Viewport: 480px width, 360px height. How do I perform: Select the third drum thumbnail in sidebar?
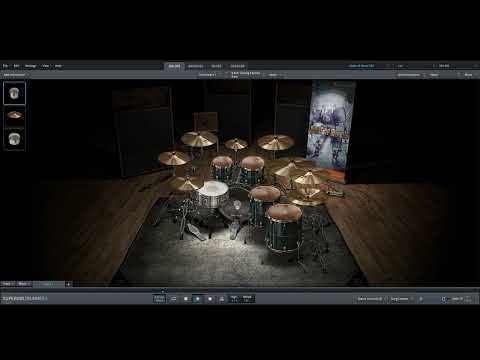(x=14, y=139)
